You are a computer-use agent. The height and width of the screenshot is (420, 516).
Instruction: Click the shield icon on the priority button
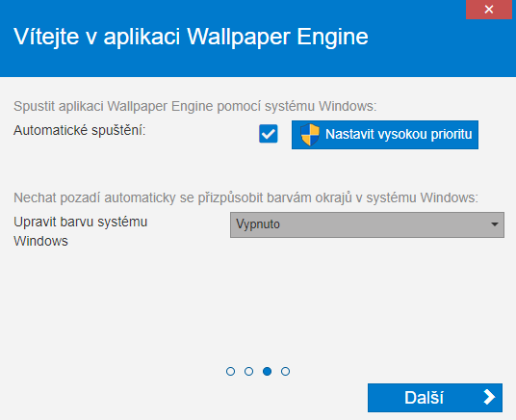[310, 135]
